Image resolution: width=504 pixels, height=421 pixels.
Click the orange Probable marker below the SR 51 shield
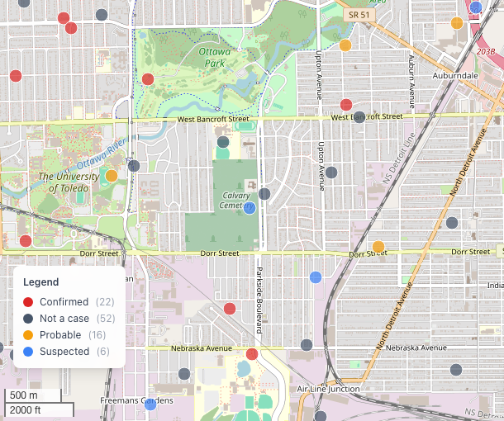click(345, 45)
